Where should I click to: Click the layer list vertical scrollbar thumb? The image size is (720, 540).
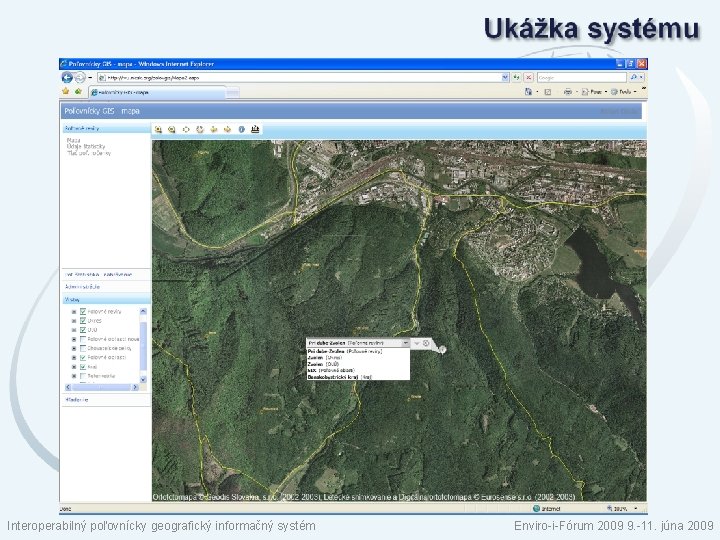point(143,345)
